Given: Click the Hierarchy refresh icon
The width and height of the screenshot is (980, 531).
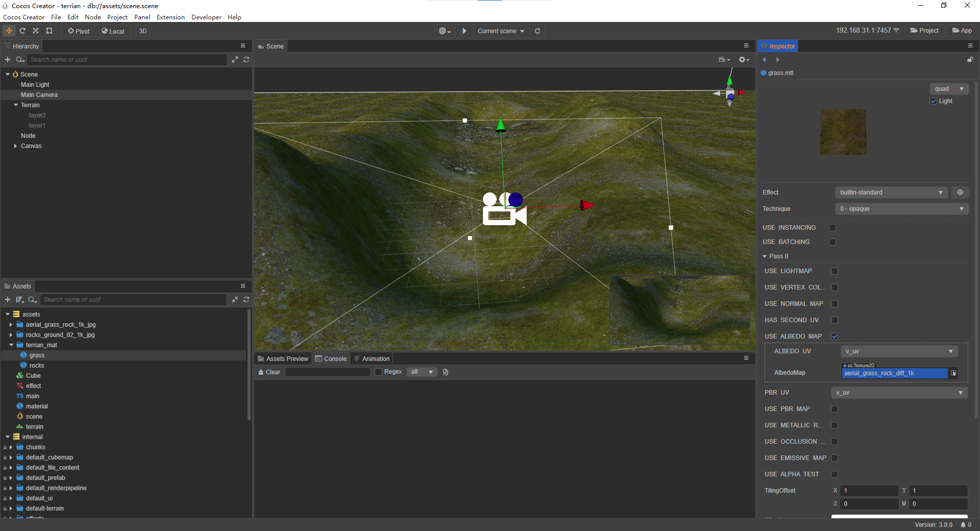Looking at the screenshot, I should (x=246, y=60).
